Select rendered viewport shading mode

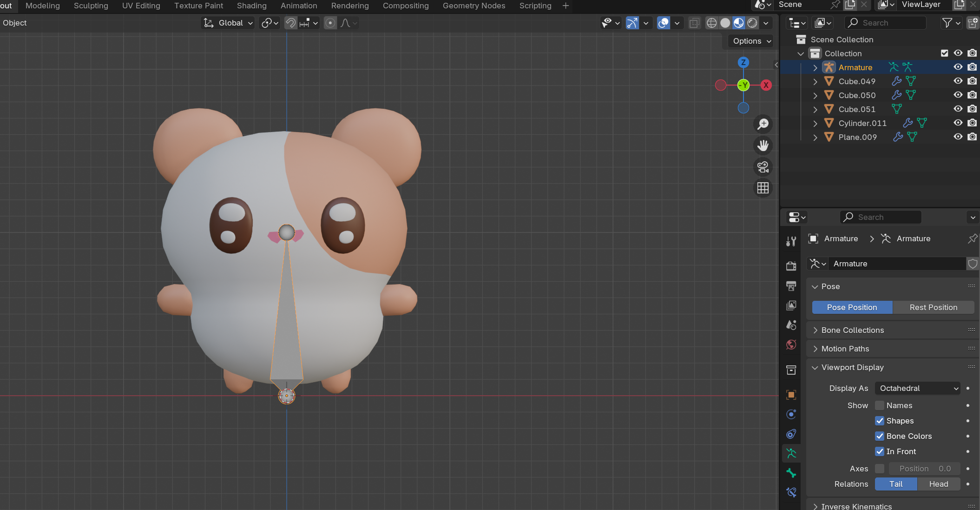[752, 23]
